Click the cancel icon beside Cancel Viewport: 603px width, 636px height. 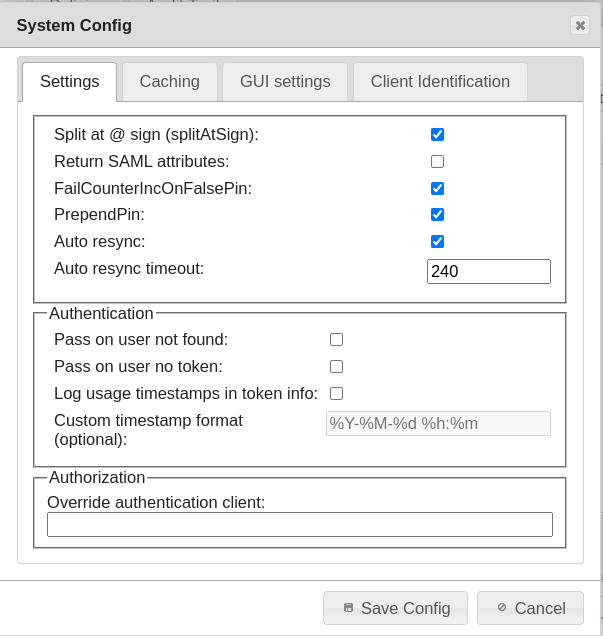pyautogui.click(x=502, y=607)
